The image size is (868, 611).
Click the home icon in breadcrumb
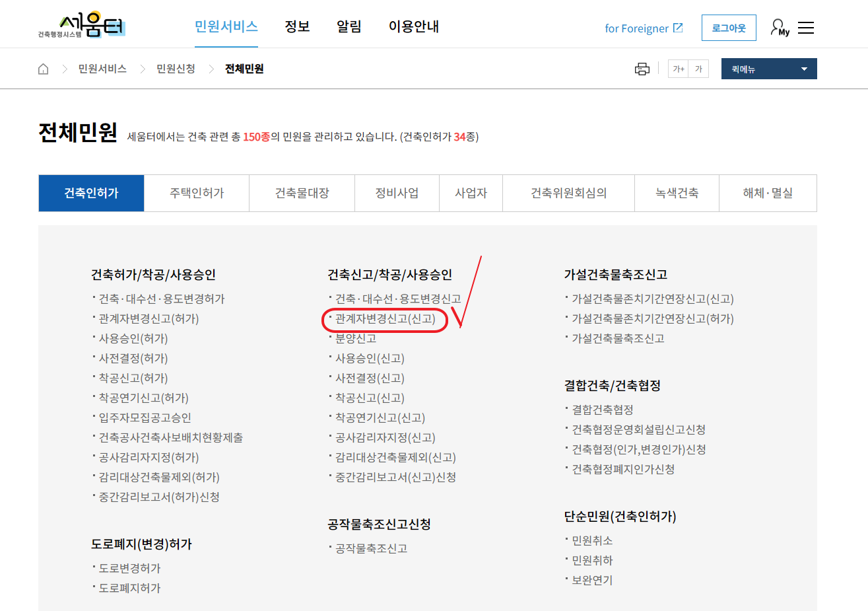tap(44, 69)
